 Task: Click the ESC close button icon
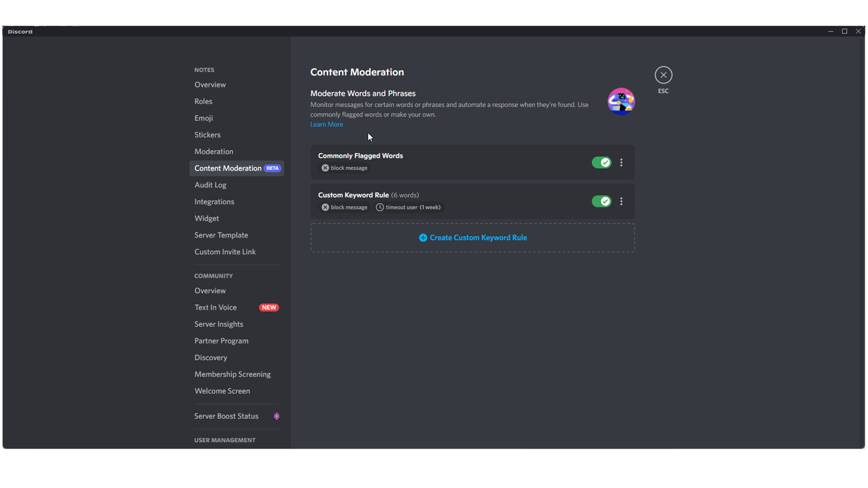pyautogui.click(x=663, y=75)
